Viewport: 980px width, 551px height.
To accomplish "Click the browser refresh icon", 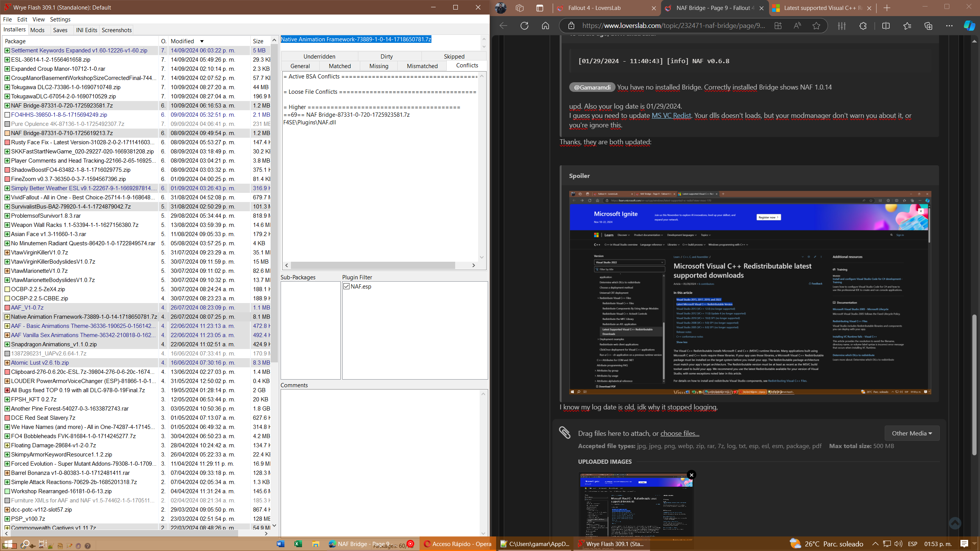I will (524, 26).
